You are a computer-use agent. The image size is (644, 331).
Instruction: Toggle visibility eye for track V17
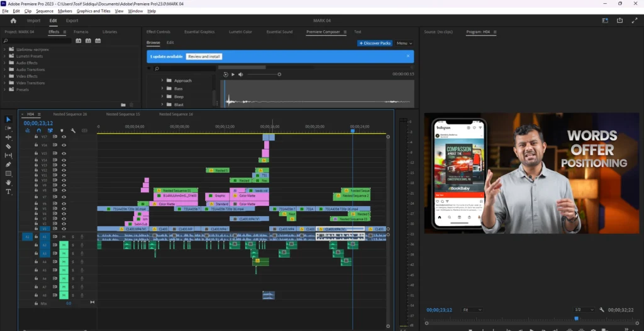click(64, 136)
